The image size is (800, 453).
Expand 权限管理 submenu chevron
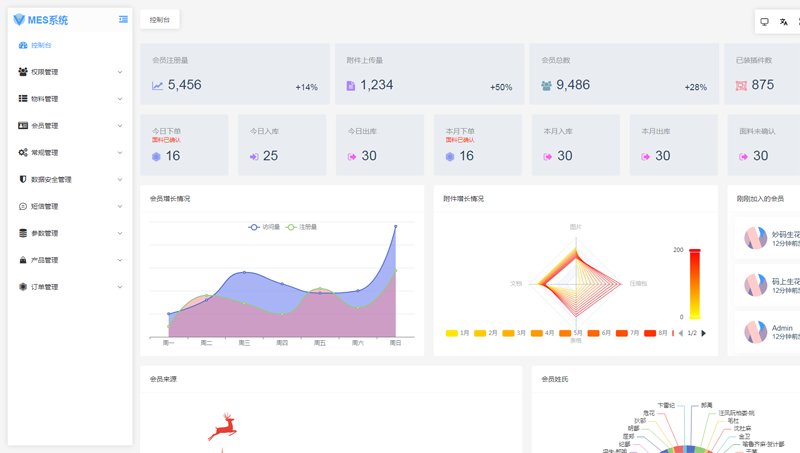(120, 72)
